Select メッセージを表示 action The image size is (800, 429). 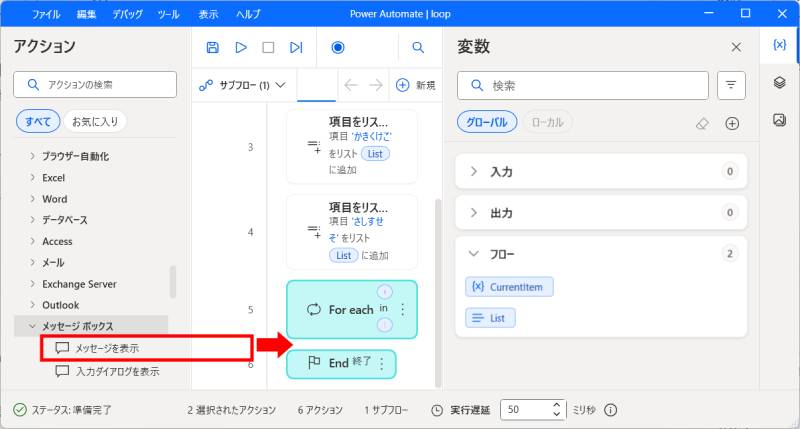(107, 348)
